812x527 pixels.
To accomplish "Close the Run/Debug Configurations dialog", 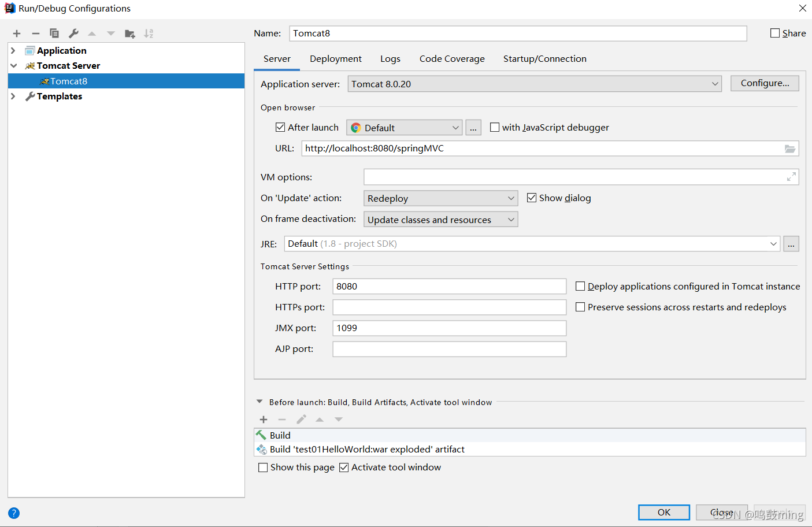I will point(802,8).
